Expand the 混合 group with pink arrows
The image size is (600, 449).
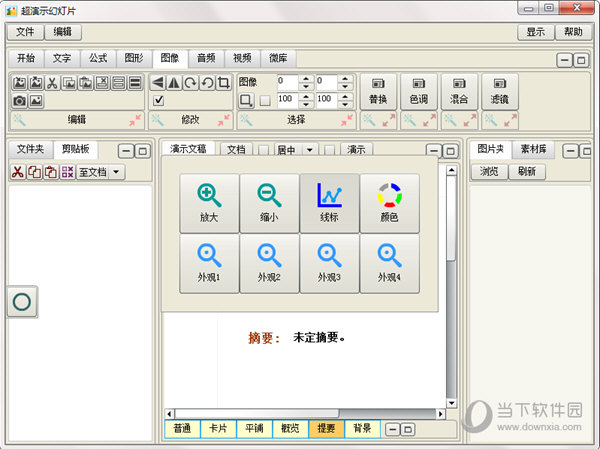click(x=470, y=120)
